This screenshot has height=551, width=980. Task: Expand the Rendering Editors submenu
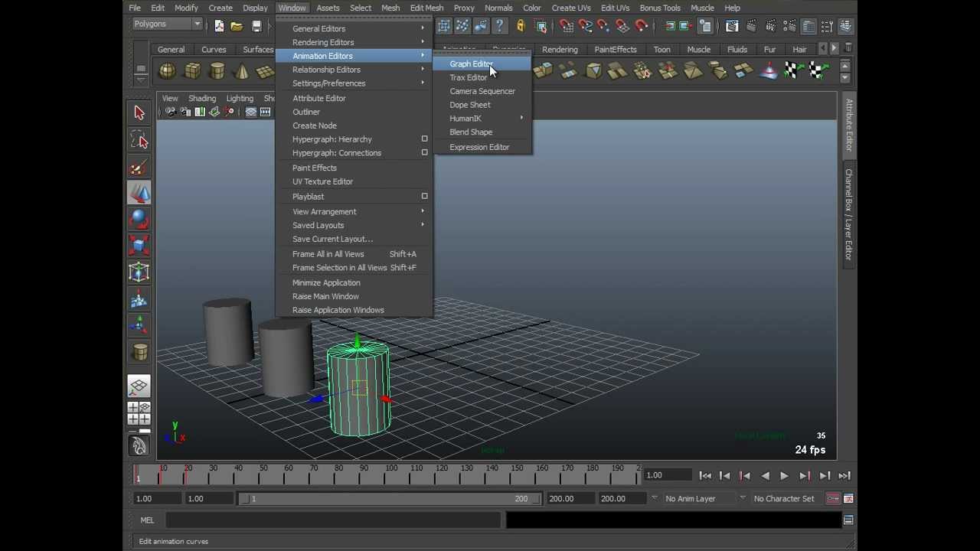(x=354, y=42)
